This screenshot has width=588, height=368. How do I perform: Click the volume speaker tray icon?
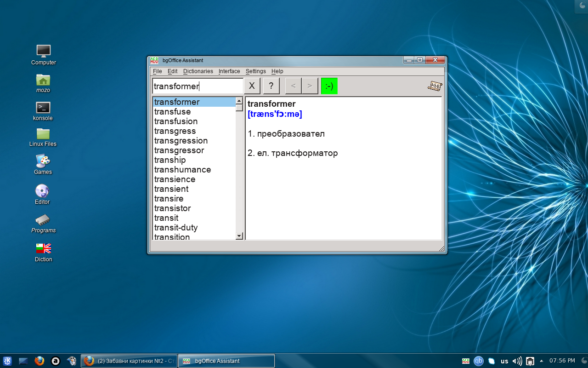point(517,361)
